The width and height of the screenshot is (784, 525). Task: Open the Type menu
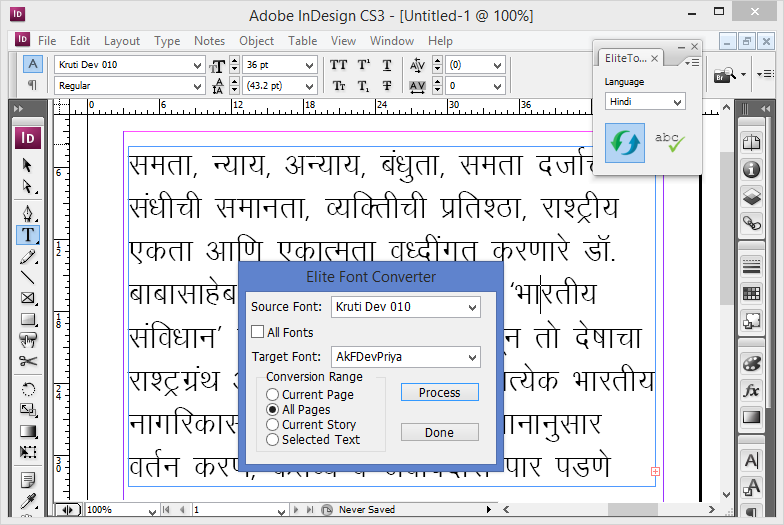coord(167,41)
